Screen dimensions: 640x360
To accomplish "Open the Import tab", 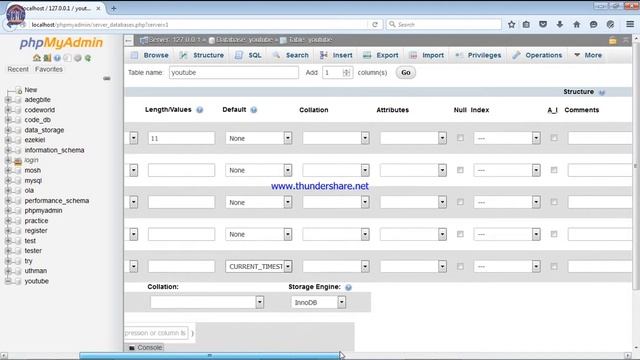I will (427, 55).
